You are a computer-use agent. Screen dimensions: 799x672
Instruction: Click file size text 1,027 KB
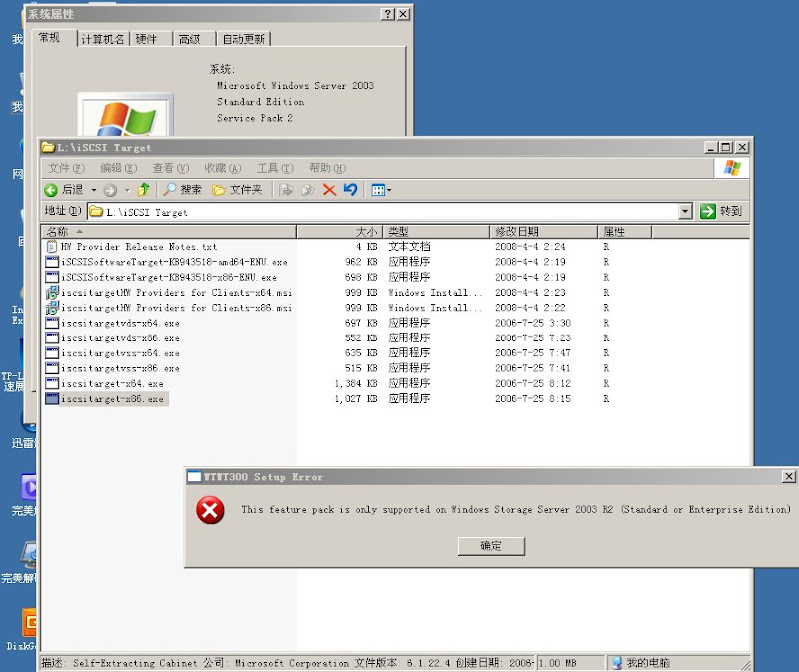tap(356, 399)
